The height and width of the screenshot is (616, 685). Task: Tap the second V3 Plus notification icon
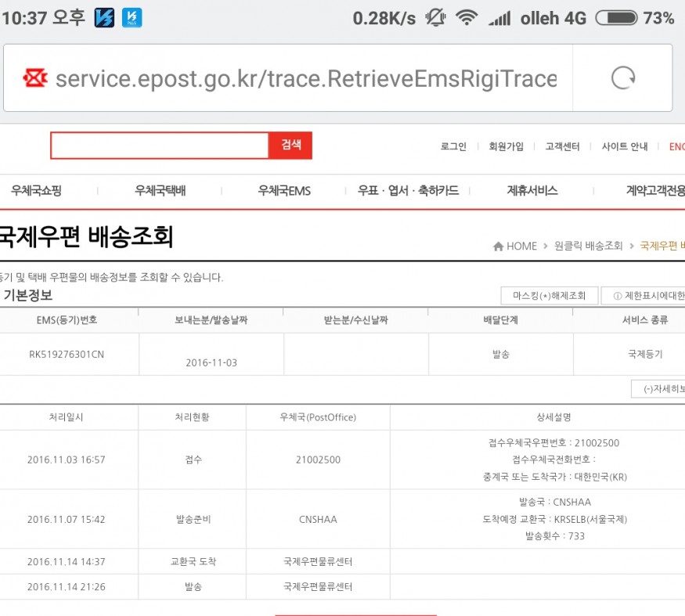point(133,18)
